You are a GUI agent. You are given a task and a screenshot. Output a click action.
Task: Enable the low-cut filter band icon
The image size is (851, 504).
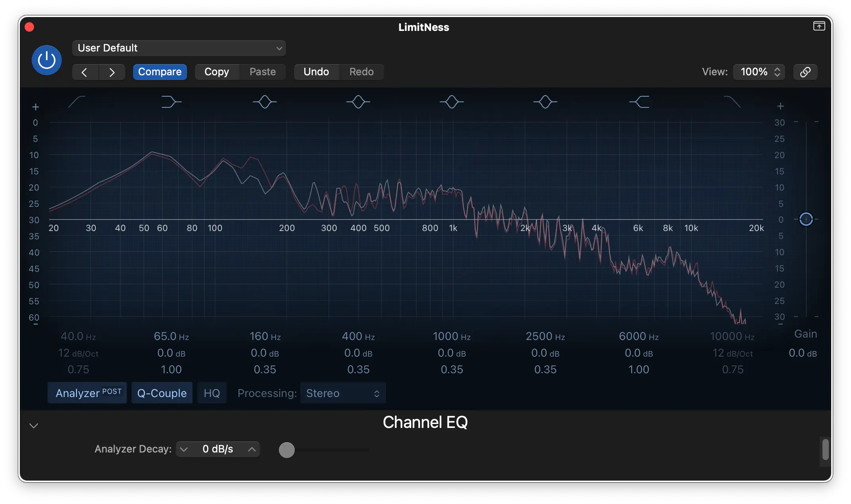[77, 102]
